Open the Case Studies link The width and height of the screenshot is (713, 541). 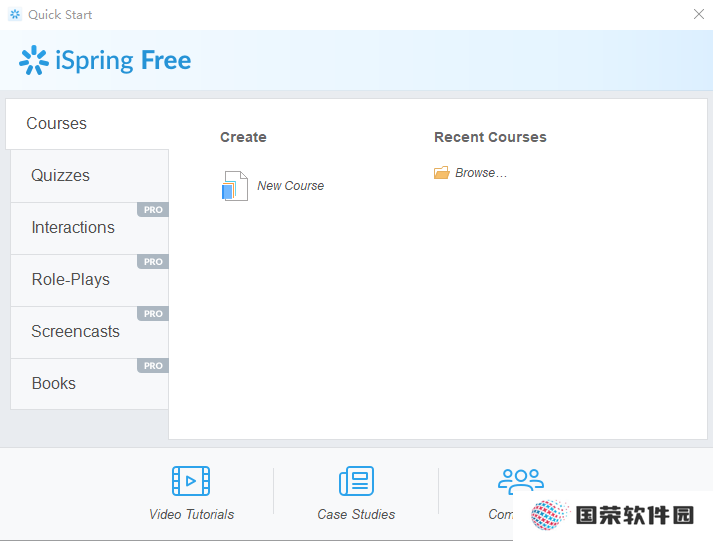coord(356,514)
